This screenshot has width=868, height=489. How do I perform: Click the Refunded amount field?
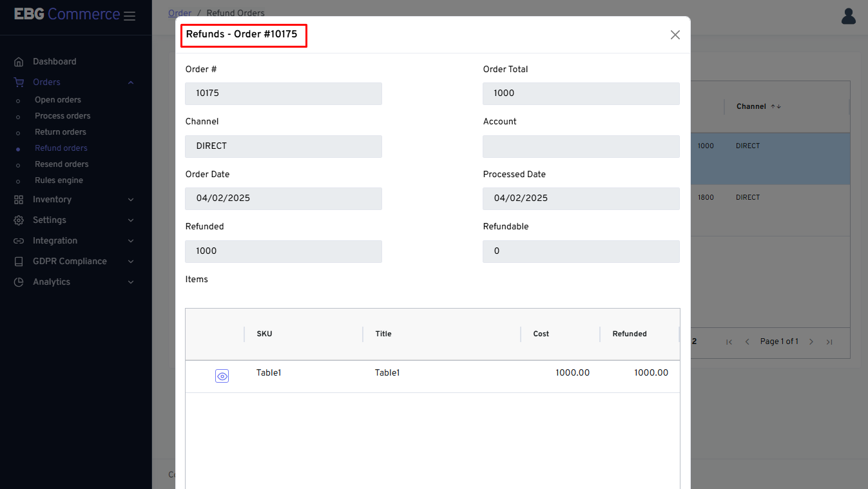coord(283,251)
